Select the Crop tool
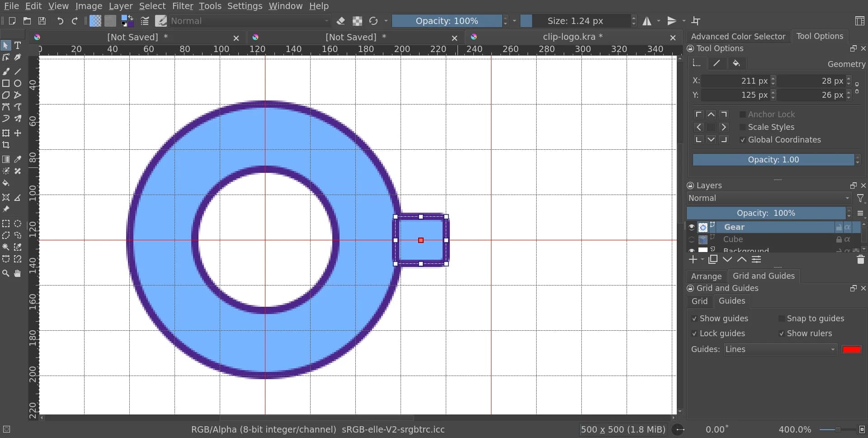 click(x=6, y=145)
